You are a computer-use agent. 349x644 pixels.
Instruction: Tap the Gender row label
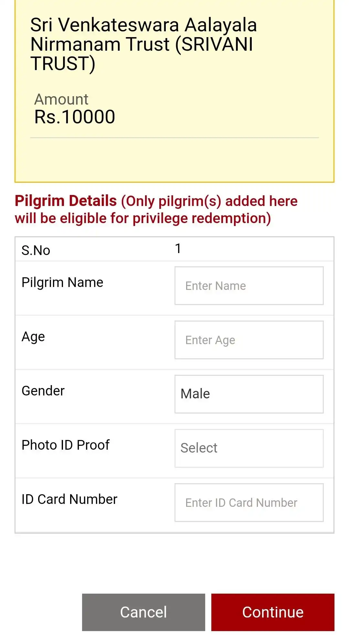(43, 391)
